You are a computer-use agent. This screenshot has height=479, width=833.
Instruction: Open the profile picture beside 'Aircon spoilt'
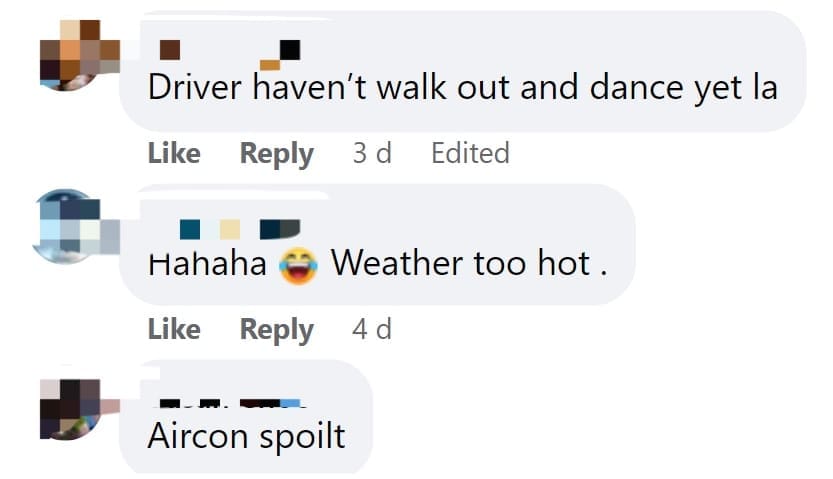tap(80, 409)
